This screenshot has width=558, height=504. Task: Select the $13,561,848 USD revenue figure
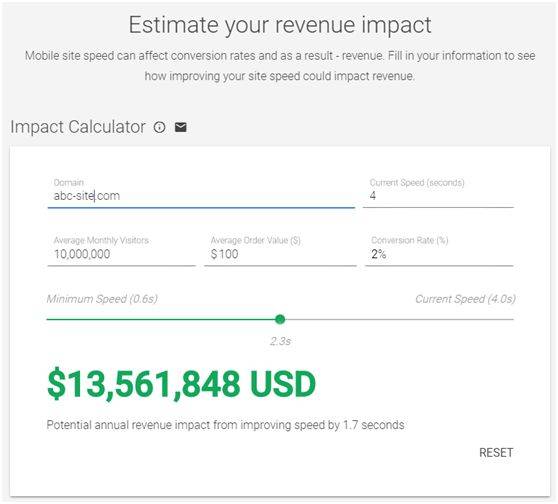[181, 384]
